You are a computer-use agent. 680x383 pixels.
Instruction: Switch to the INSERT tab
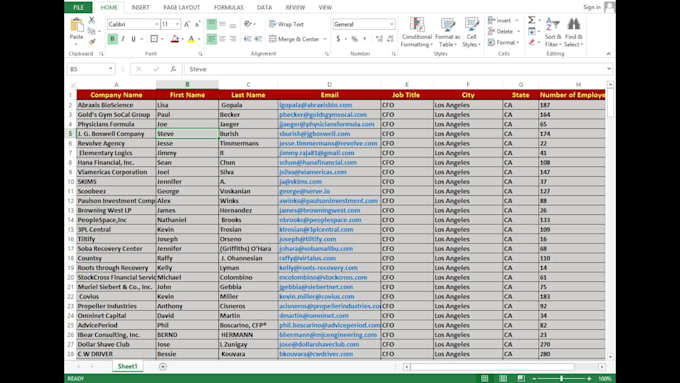click(x=141, y=7)
